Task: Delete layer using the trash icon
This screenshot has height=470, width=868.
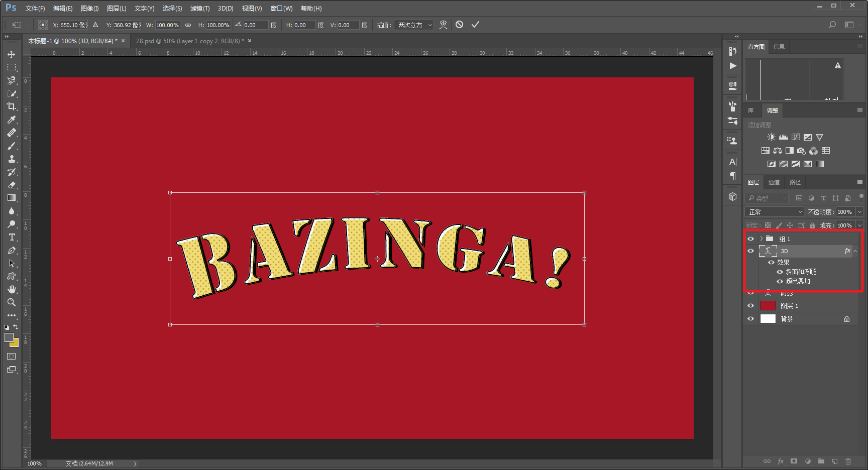Action: (848, 461)
